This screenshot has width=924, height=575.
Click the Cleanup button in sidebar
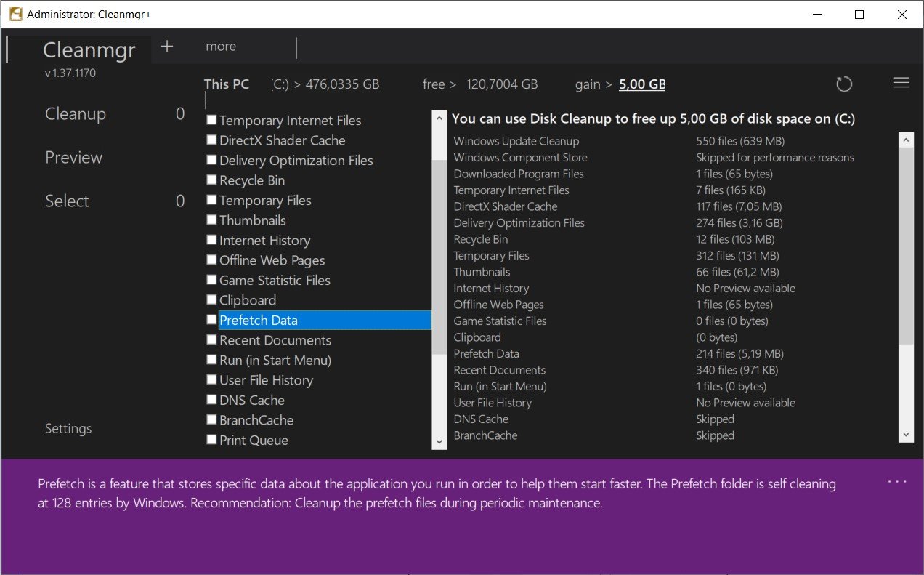pos(76,114)
